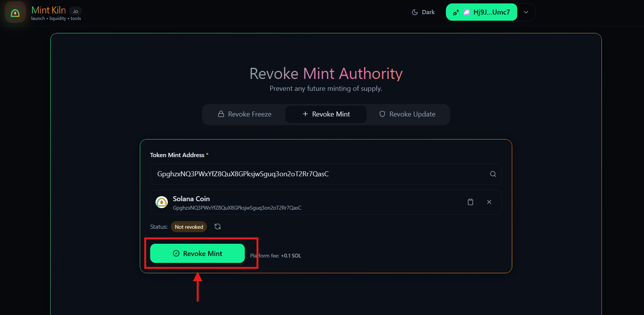Toggle the Dark theme mode button
Viewport: 644px width, 315px height.
423,12
